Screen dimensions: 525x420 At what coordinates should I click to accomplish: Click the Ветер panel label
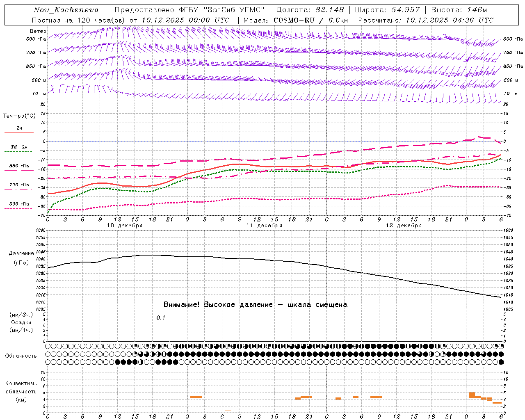pyautogui.click(x=38, y=31)
